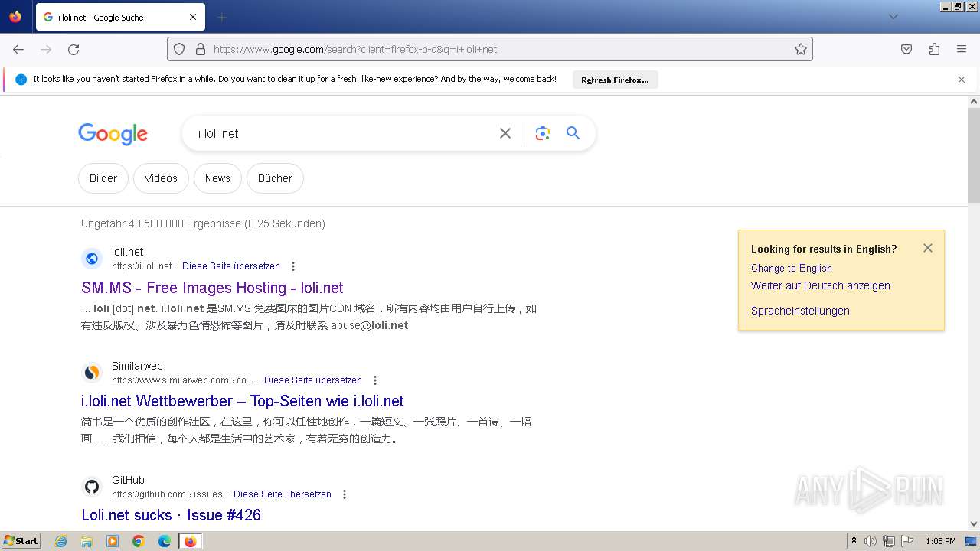The width and height of the screenshot is (980, 551).
Task: Choose Change to English
Action: tap(791, 268)
